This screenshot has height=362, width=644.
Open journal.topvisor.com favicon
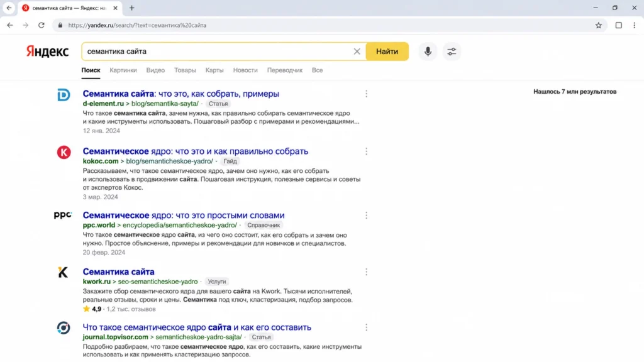[x=64, y=327]
